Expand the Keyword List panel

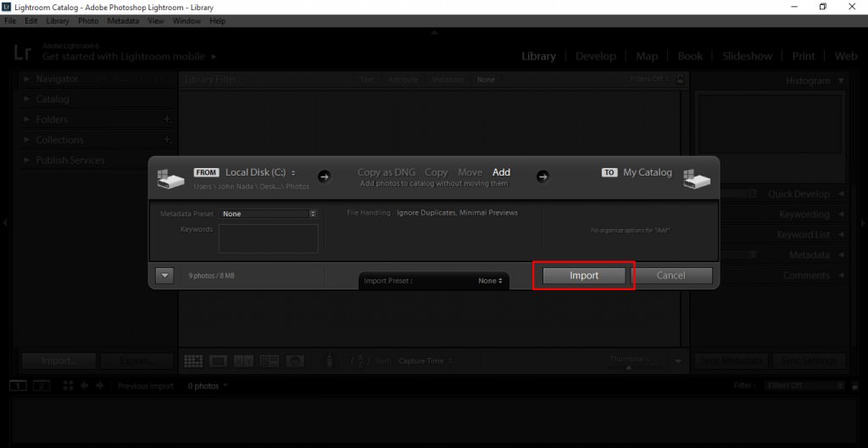(842, 234)
